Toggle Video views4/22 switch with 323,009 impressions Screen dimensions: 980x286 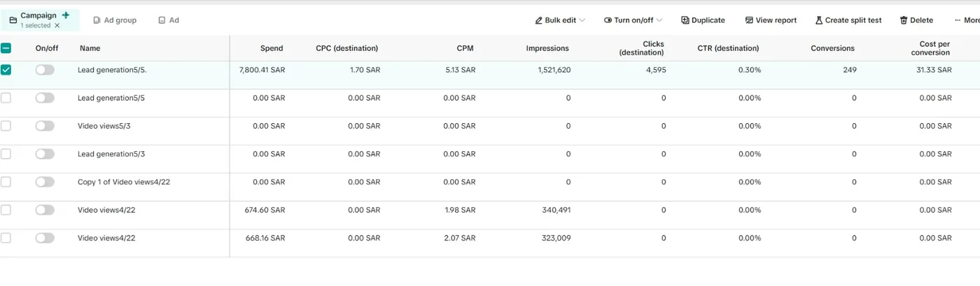[45, 238]
